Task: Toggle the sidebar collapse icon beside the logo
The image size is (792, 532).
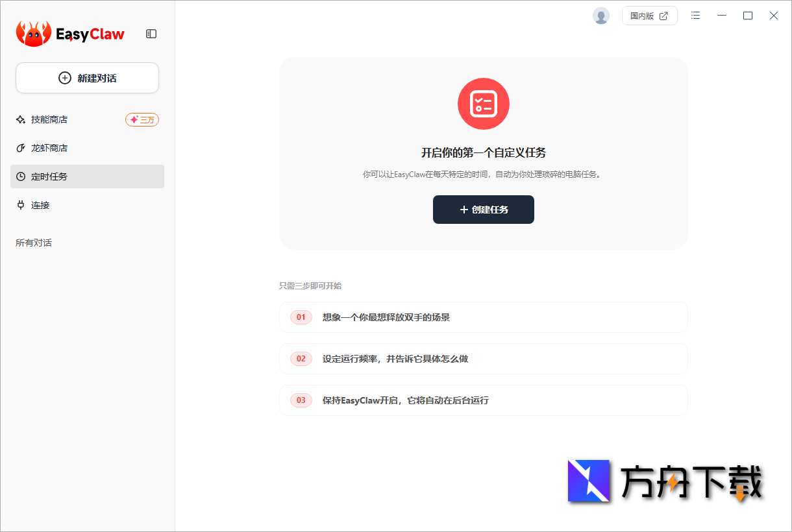Action: click(151, 34)
